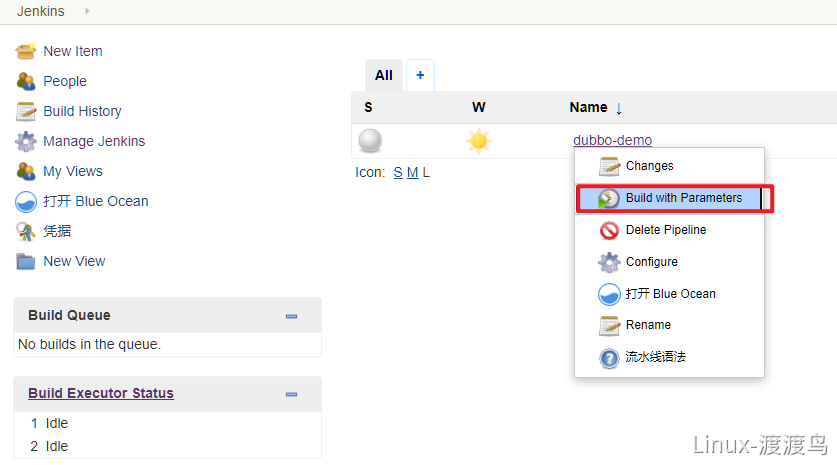Open sidebar 打开 Blue Ocean link
This screenshot has width=837, height=465.
[x=96, y=201]
